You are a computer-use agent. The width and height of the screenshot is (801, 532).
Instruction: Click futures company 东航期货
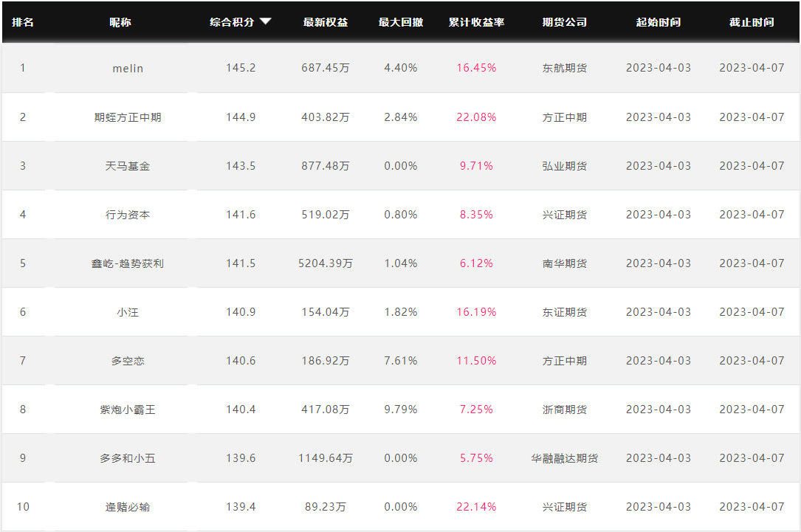(x=565, y=68)
